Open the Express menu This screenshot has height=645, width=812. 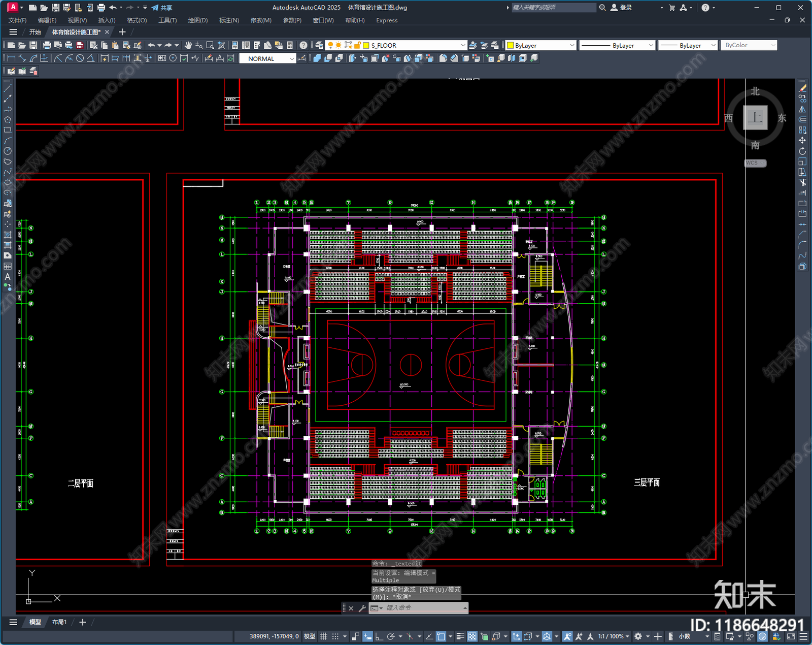pyautogui.click(x=387, y=20)
